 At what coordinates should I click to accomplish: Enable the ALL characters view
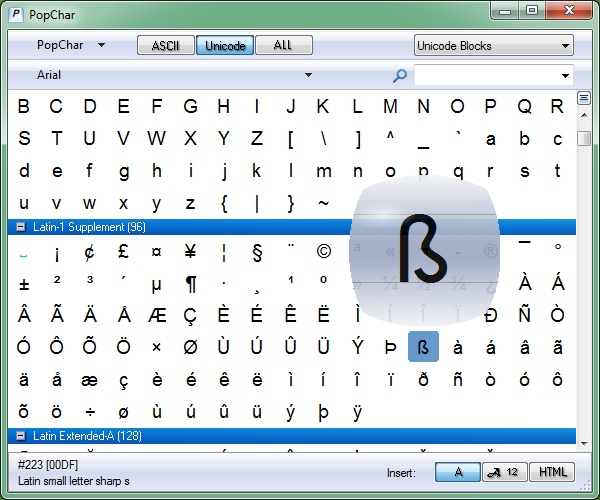(x=283, y=46)
